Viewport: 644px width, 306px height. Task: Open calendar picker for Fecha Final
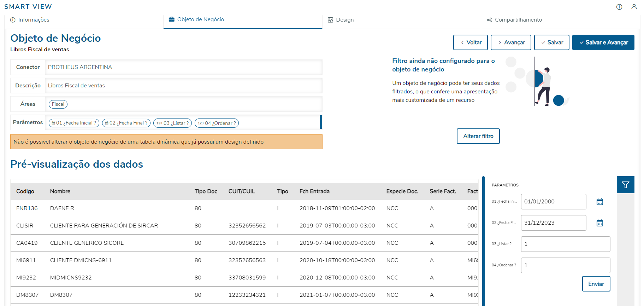pos(600,223)
